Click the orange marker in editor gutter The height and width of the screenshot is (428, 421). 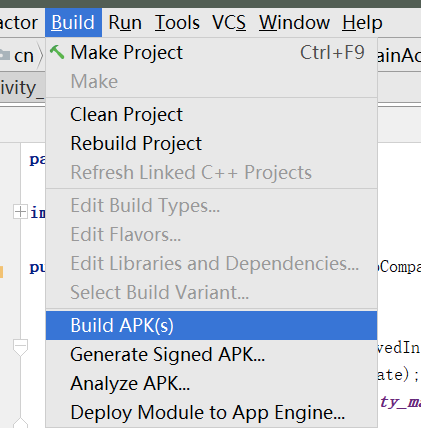pos(1,272)
